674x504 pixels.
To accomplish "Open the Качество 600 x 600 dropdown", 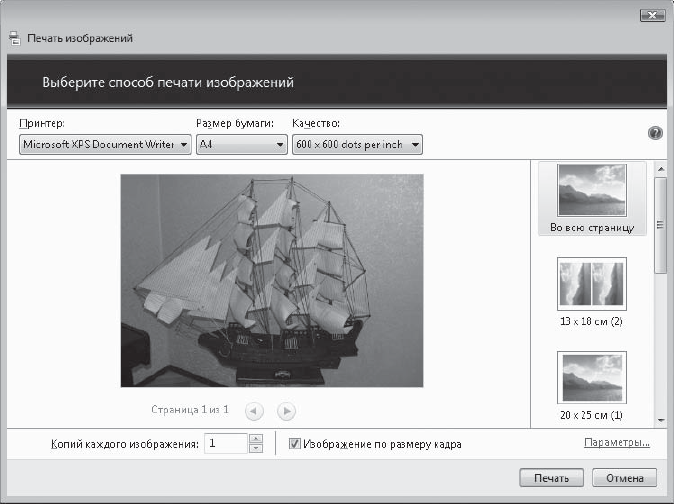I will (x=357, y=144).
